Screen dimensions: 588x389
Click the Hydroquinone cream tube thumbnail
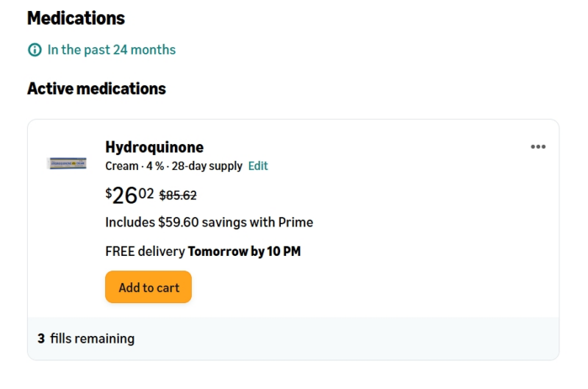coord(67,163)
